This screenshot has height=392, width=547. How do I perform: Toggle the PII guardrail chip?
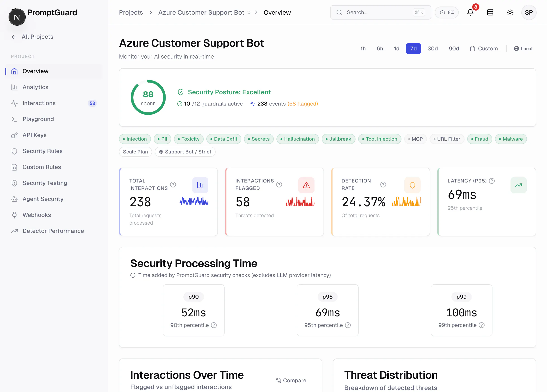pos(162,139)
